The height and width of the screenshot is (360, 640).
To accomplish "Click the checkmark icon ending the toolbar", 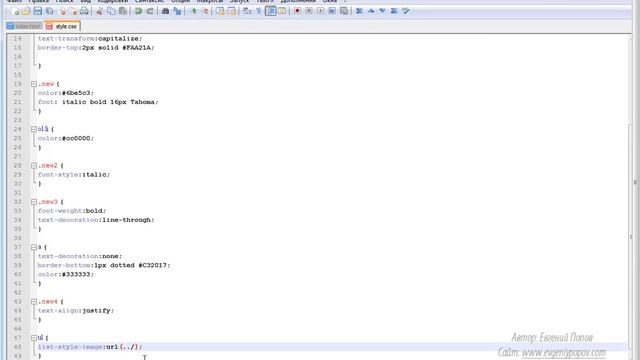I will point(406,11).
